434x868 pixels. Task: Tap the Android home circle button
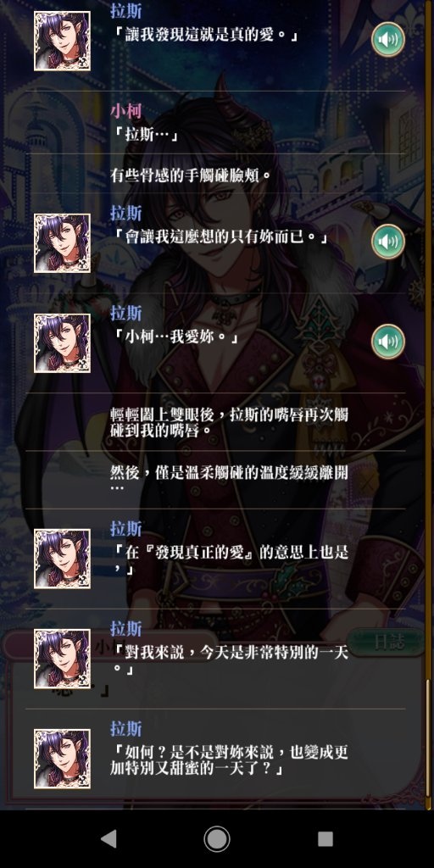[217, 838]
